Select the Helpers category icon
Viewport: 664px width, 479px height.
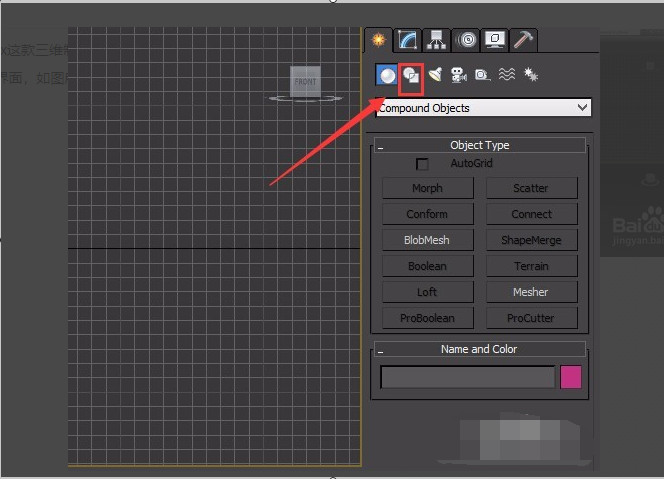pyautogui.click(x=482, y=75)
